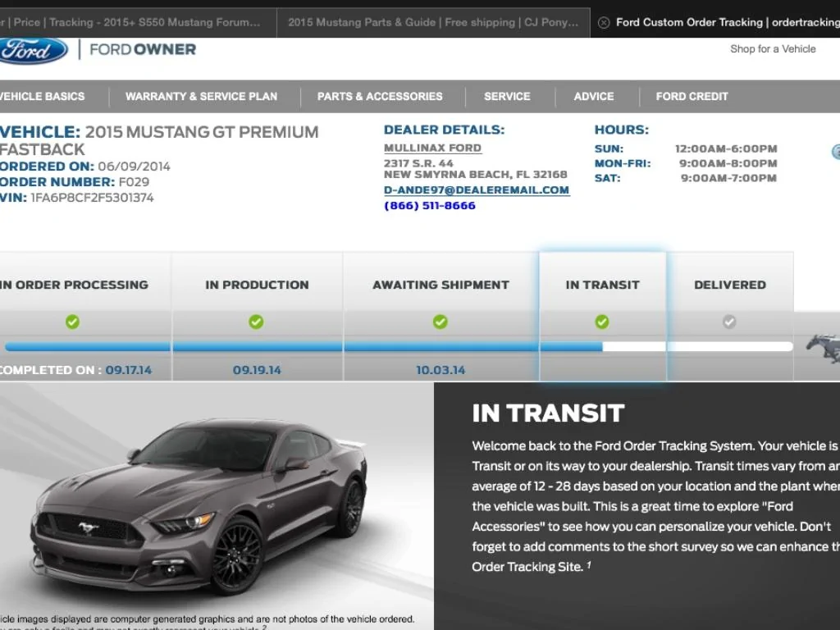840x630 pixels.
Task: Click the In Transit panel heading
Action: pos(548,413)
